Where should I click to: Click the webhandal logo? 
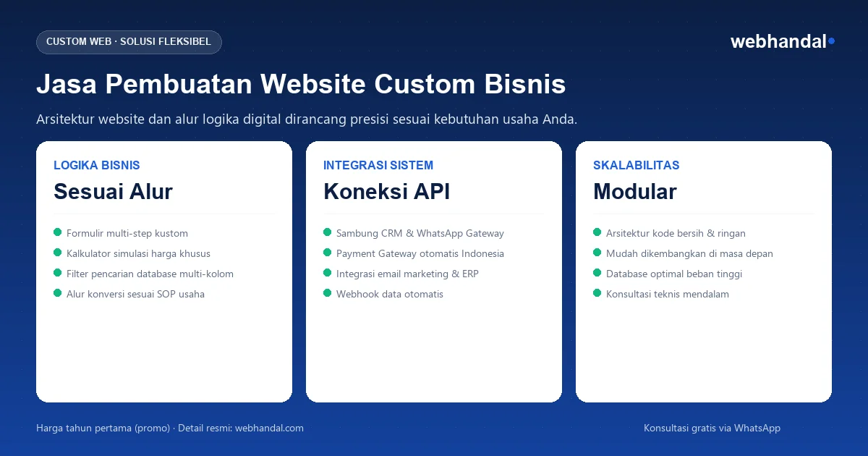[783, 42]
